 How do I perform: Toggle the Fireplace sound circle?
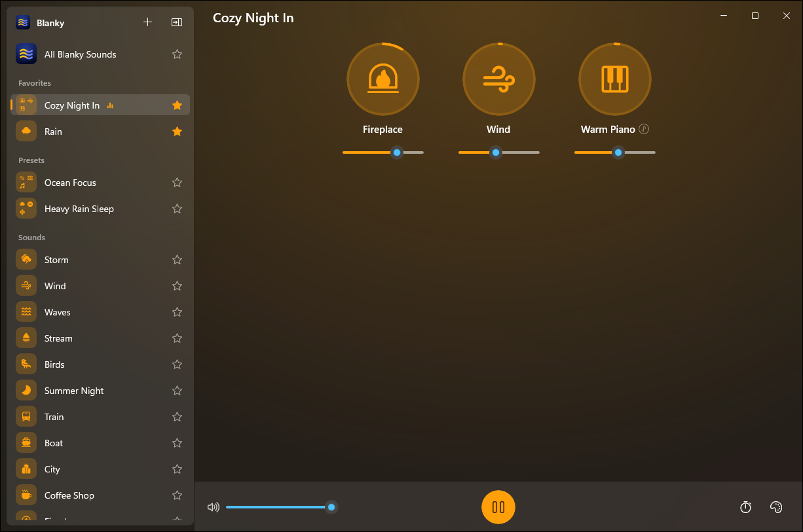[x=383, y=79]
